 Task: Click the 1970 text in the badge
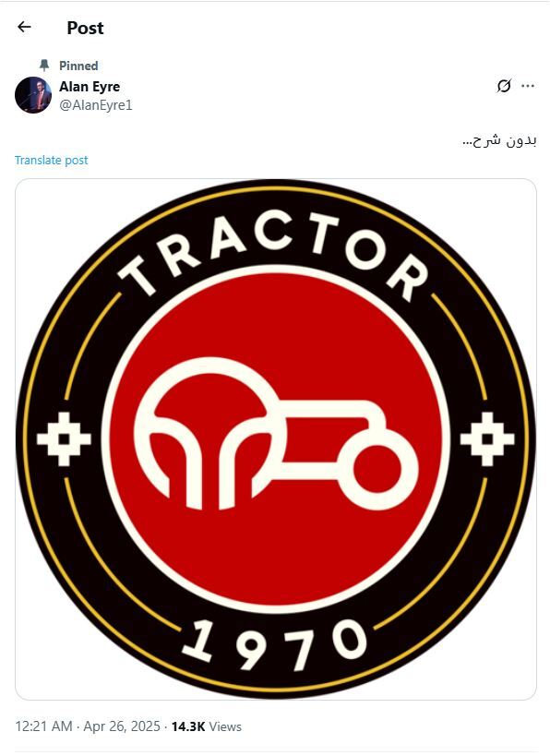tap(275, 644)
